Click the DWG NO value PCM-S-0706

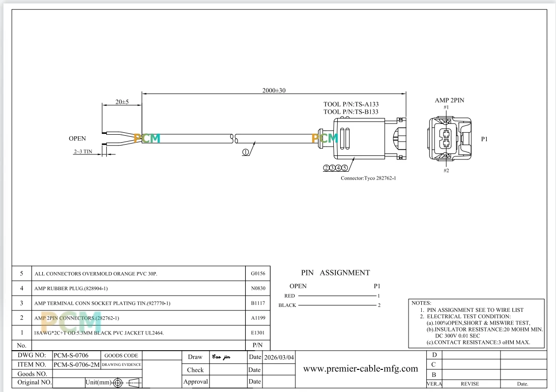(71, 355)
